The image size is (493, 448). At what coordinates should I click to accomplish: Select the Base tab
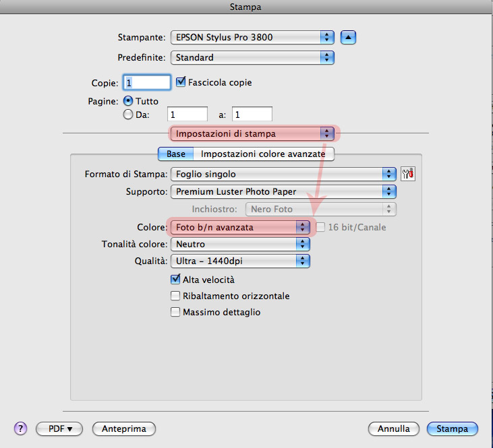tap(176, 154)
